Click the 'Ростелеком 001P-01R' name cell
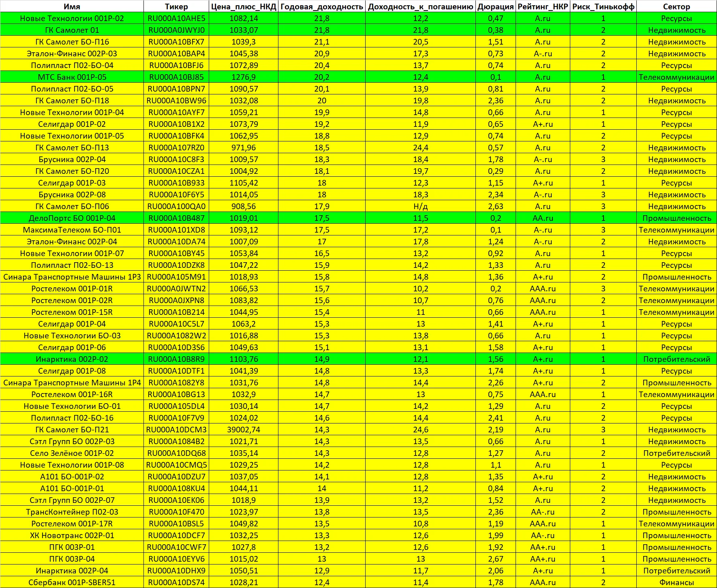 coord(72,289)
